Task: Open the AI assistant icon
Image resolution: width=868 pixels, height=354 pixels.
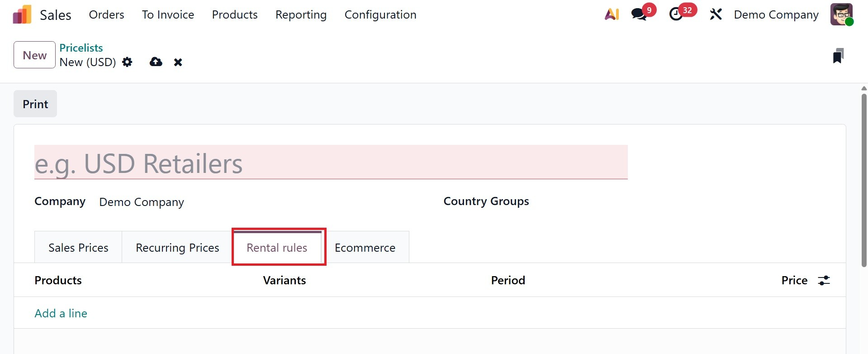Action: (612, 14)
